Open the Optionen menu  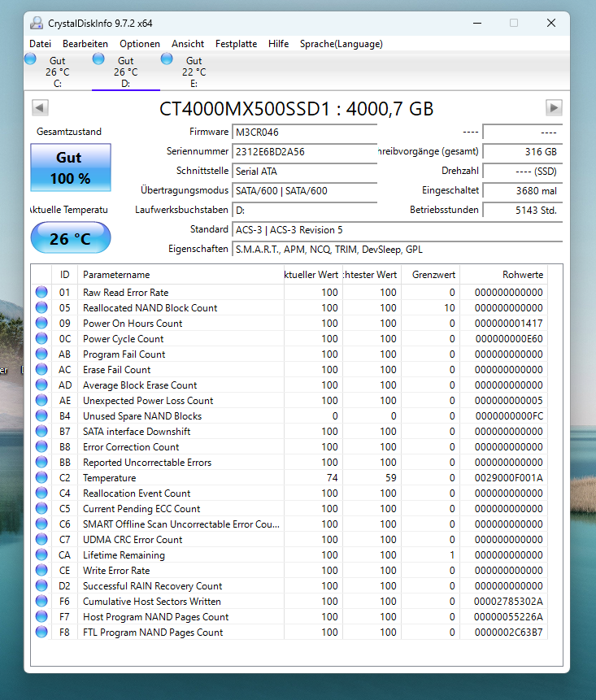[x=140, y=44]
